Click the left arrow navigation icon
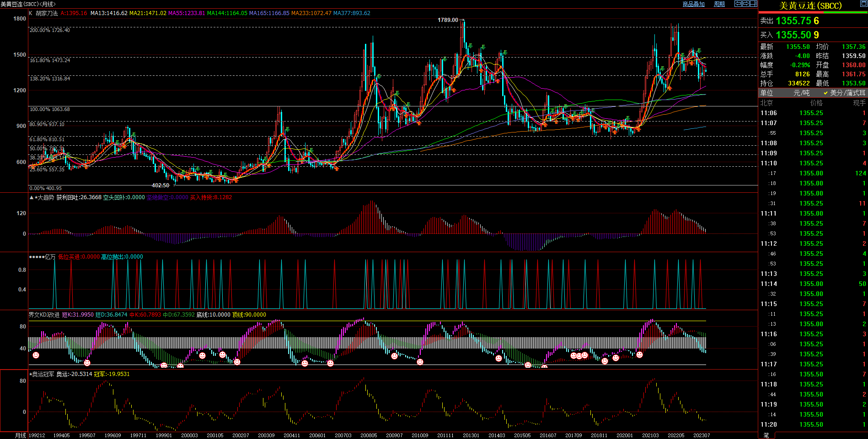The image size is (868, 439). tap(738, 4)
